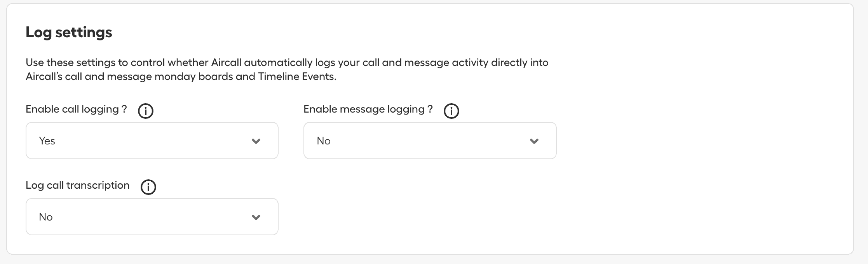Click the "Enable message logging ?" label

[x=368, y=109]
